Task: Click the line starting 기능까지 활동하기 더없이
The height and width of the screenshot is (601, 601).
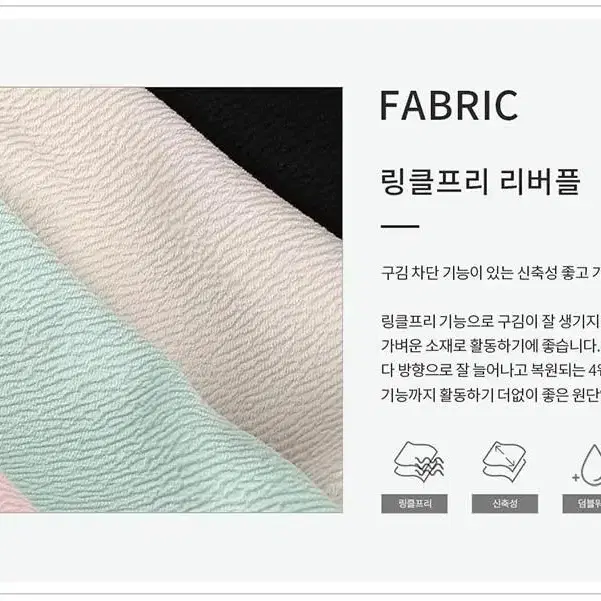Action: click(491, 395)
